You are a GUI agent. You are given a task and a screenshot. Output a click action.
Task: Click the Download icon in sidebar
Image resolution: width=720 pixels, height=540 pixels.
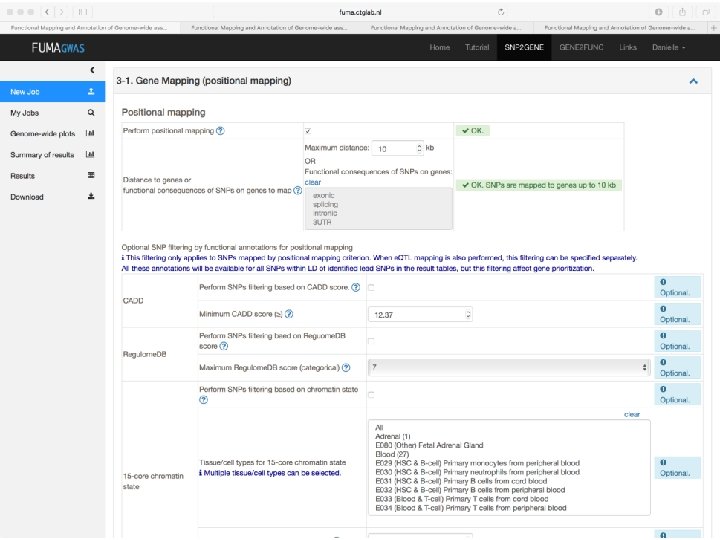click(91, 196)
